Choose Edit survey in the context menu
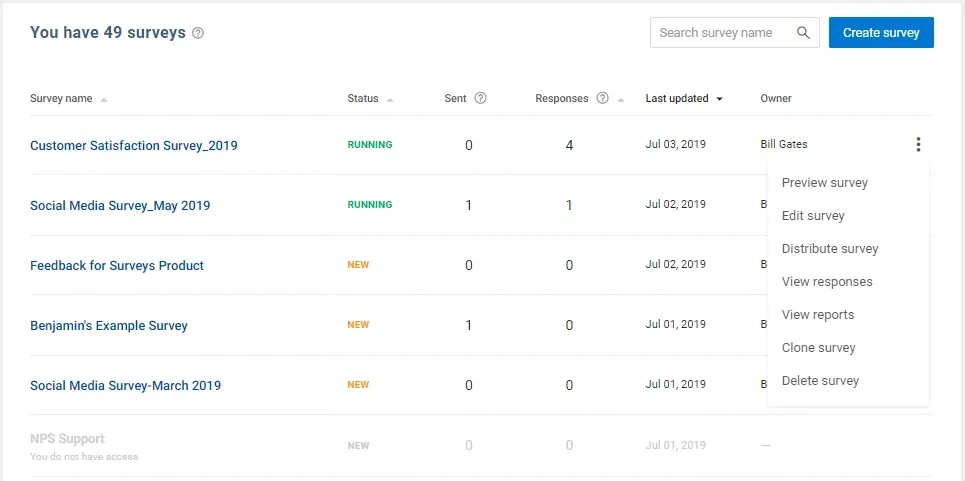Screen dimensions: 965x481 (813, 216)
